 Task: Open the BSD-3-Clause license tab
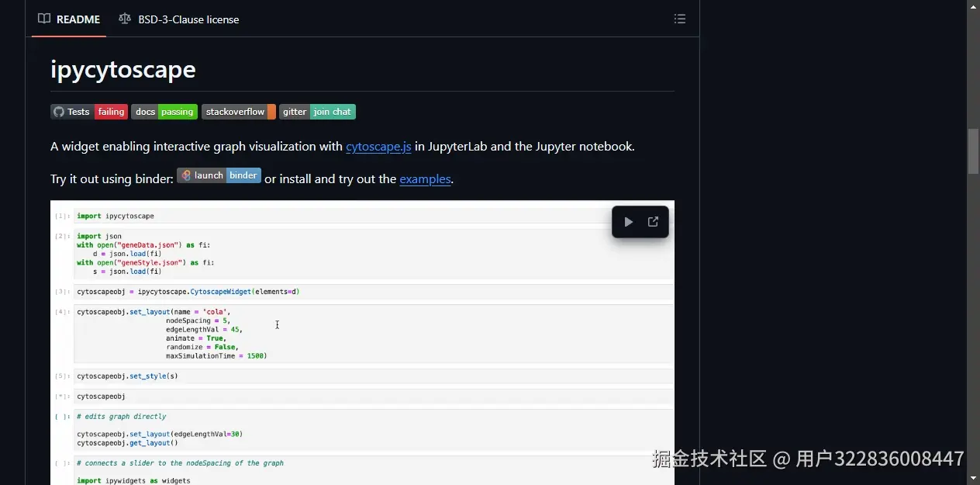click(179, 19)
